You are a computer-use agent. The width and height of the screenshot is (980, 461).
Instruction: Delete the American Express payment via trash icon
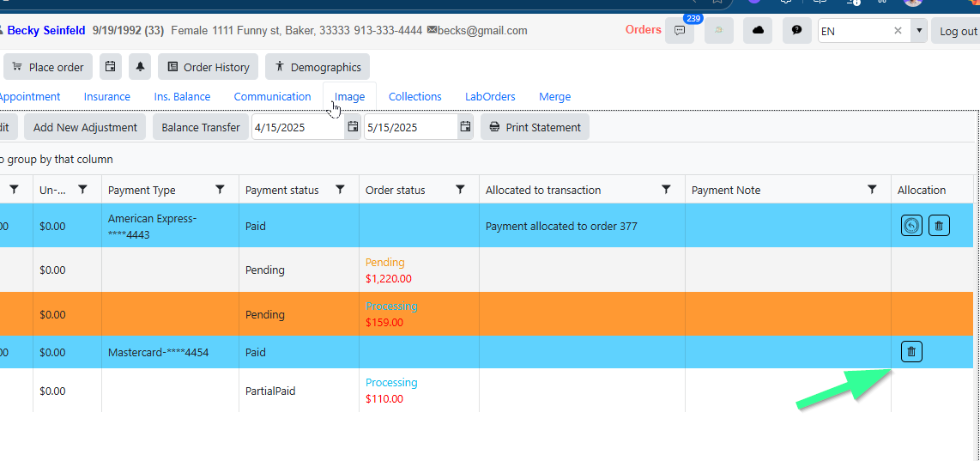[x=939, y=225]
